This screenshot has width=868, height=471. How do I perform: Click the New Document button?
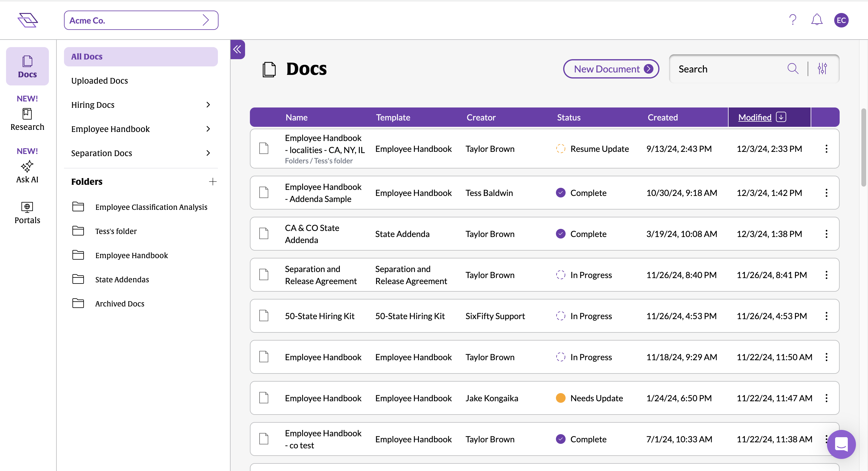coord(611,69)
